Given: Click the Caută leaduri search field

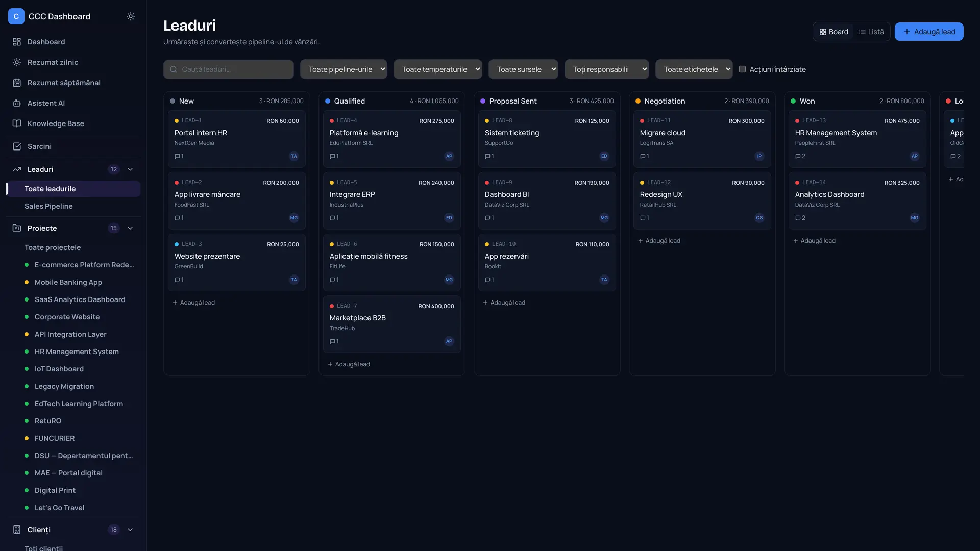Looking at the screenshot, I should tap(229, 69).
